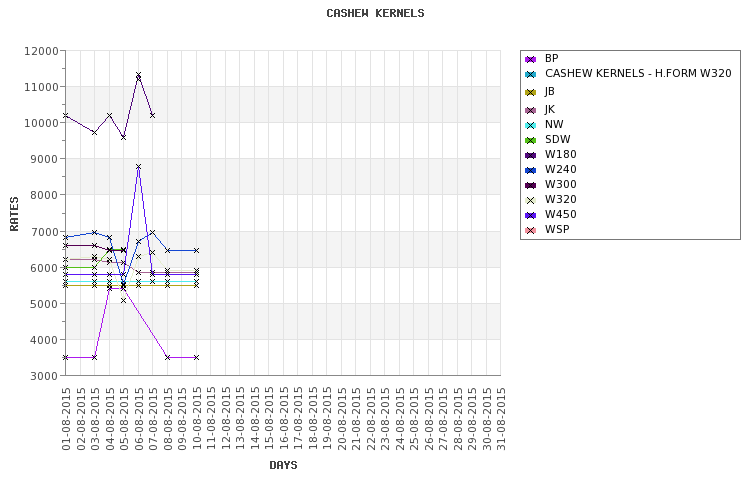Select the W240 legend label

[560, 169]
